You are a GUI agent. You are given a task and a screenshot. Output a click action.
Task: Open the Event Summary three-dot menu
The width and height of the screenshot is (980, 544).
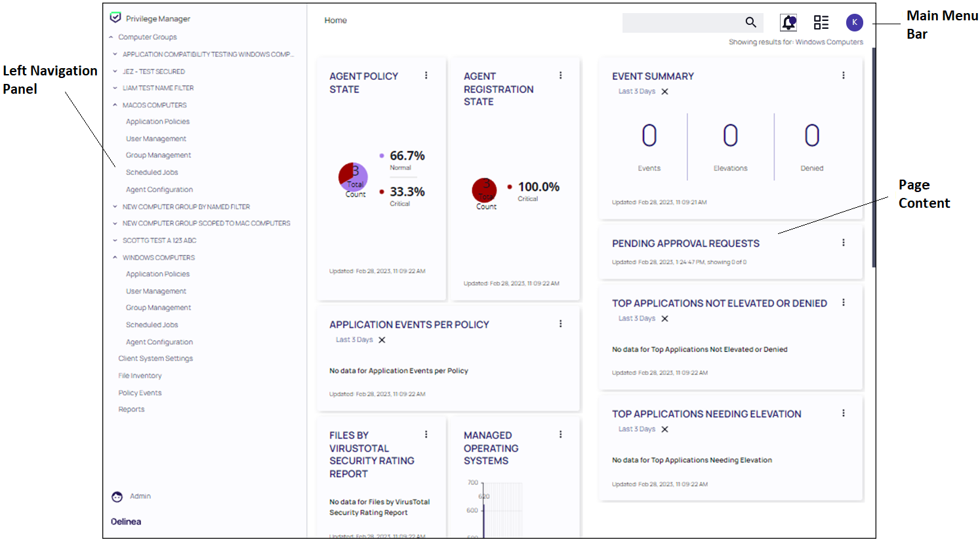click(844, 75)
